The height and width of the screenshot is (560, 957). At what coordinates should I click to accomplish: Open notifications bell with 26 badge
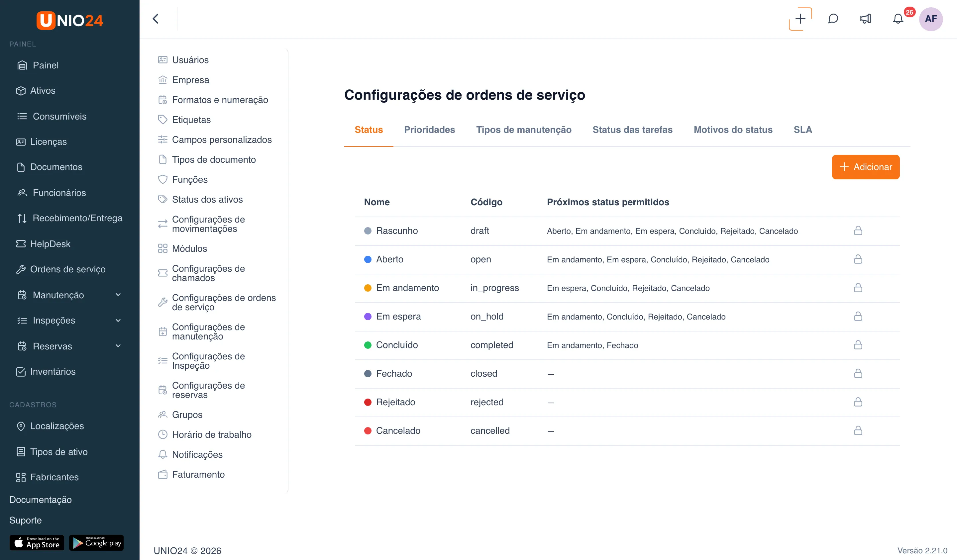click(898, 19)
